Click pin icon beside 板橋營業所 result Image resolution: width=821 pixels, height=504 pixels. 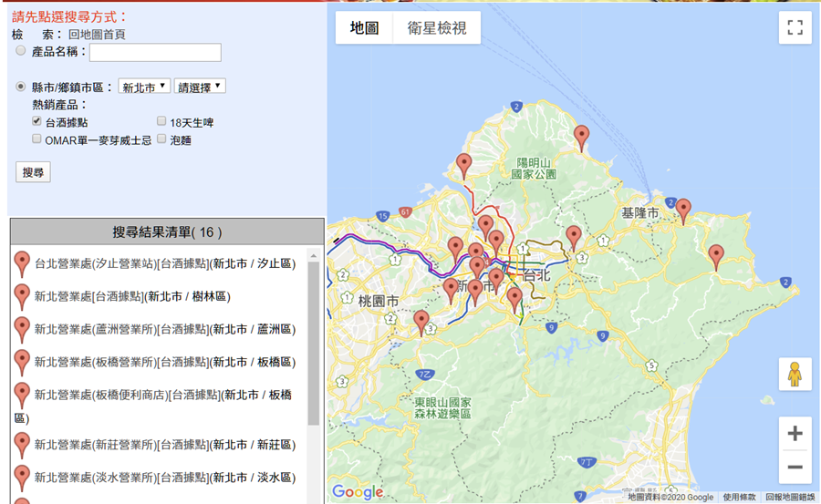coord(22,362)
